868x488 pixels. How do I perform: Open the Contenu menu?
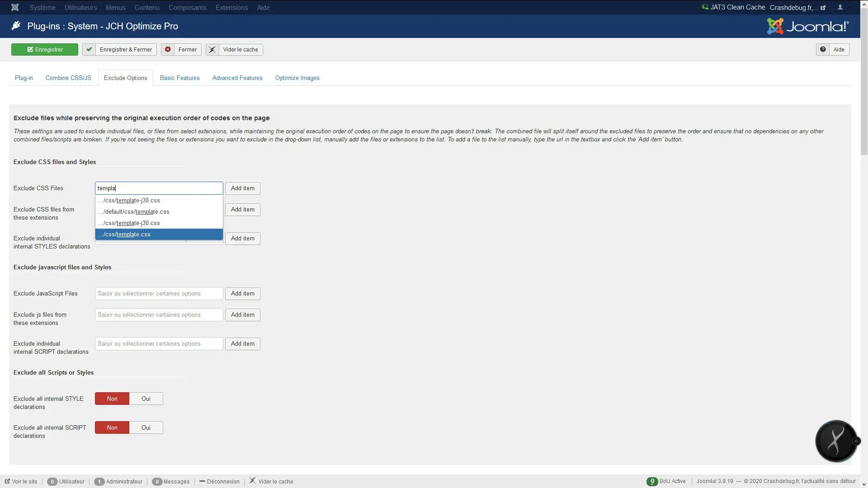click(x=147, y=8)
